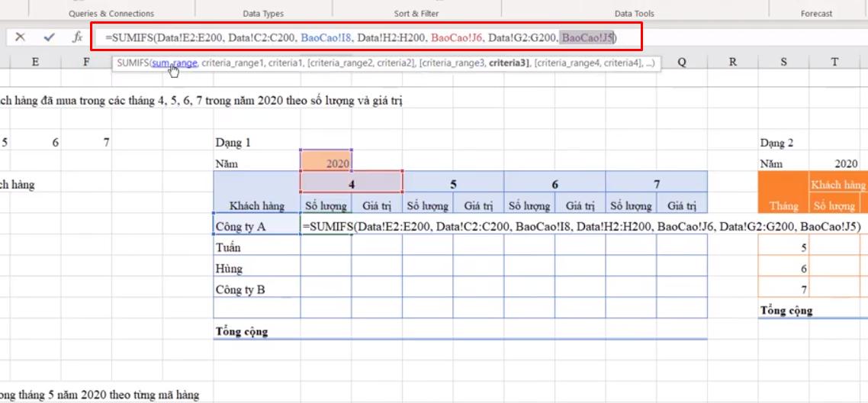Select the month 5 header cell in Dạng 1

[x=453, y=182]
